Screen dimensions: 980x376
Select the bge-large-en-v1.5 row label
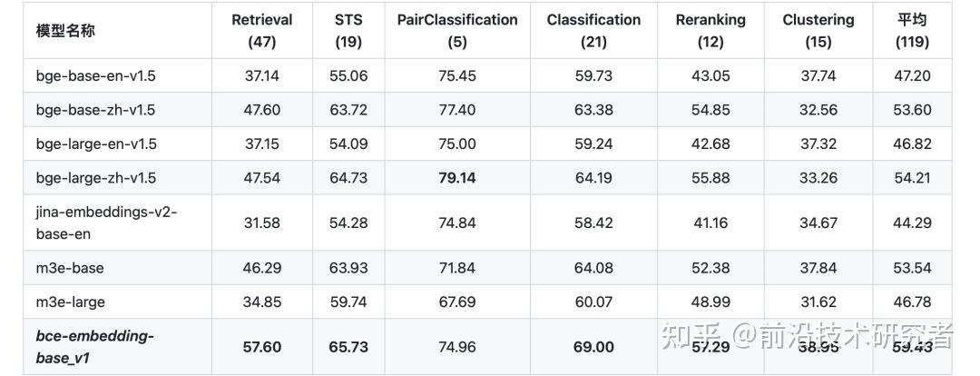pyautogui.click(x=96, y=143)
